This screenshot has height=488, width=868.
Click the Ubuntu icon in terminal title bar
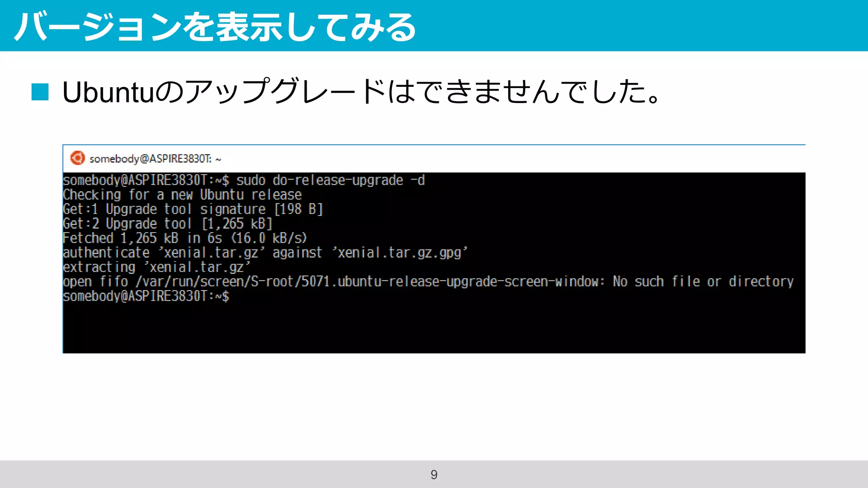coord(78,158)
